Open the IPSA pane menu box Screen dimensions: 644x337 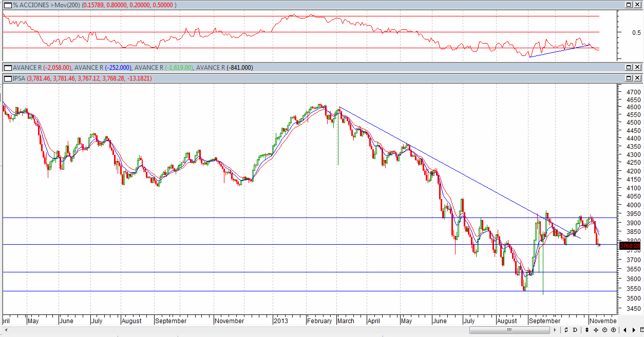(x=8, y=78)
